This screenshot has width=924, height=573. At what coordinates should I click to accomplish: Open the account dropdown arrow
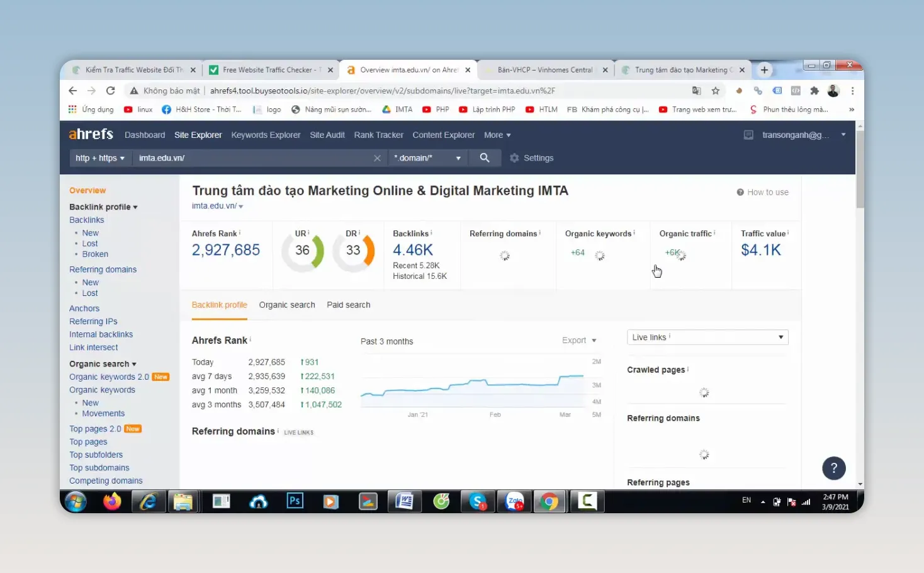843,135
